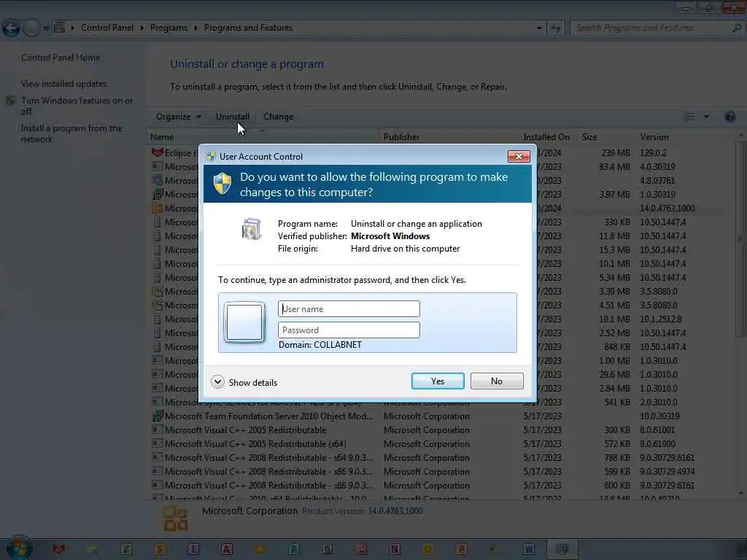Focus the Password field
The height and width of the screenshot is (560, 747).
(x=349, y=330)
